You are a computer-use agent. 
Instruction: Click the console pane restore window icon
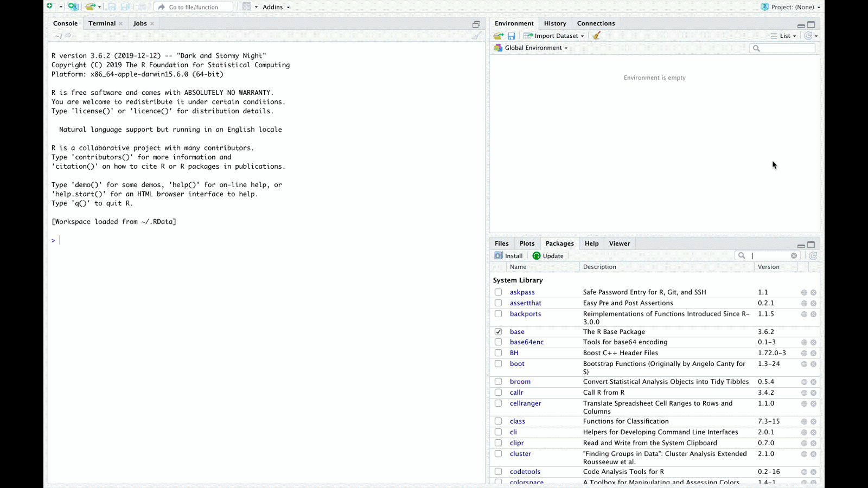tap(476, 24)
